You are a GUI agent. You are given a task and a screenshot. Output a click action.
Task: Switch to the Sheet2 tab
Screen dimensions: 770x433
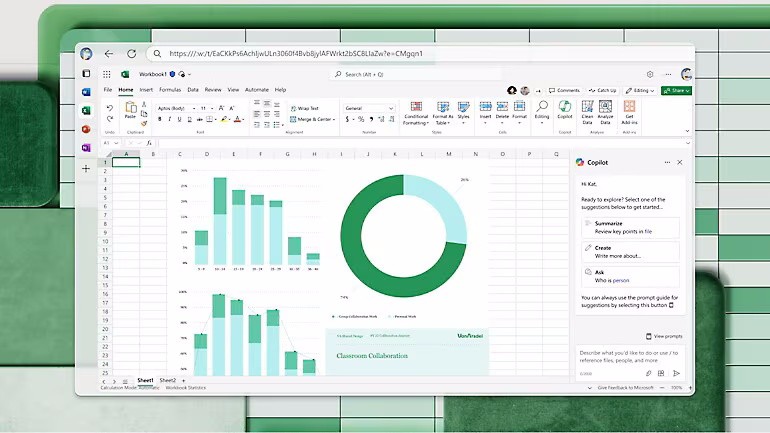point(167,381)
